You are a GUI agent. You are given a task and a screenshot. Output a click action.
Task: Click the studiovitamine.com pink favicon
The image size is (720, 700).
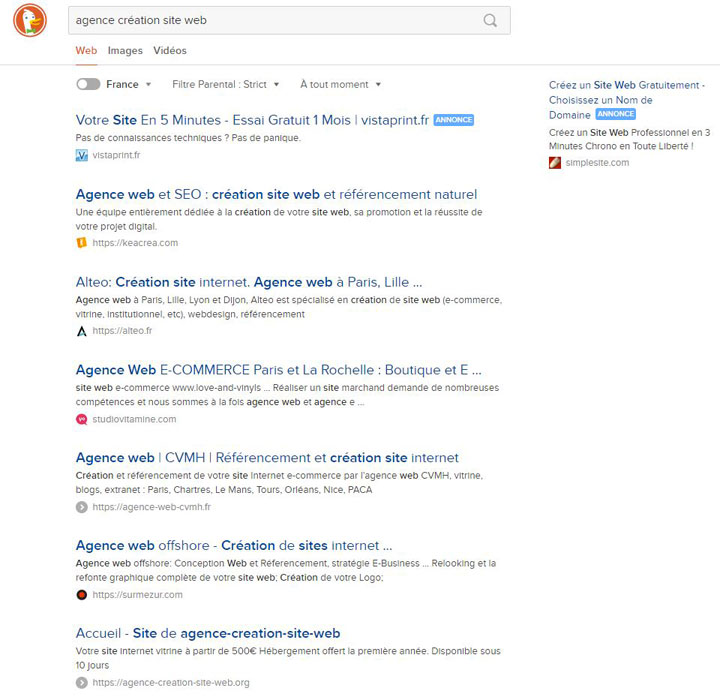point(82,419)
